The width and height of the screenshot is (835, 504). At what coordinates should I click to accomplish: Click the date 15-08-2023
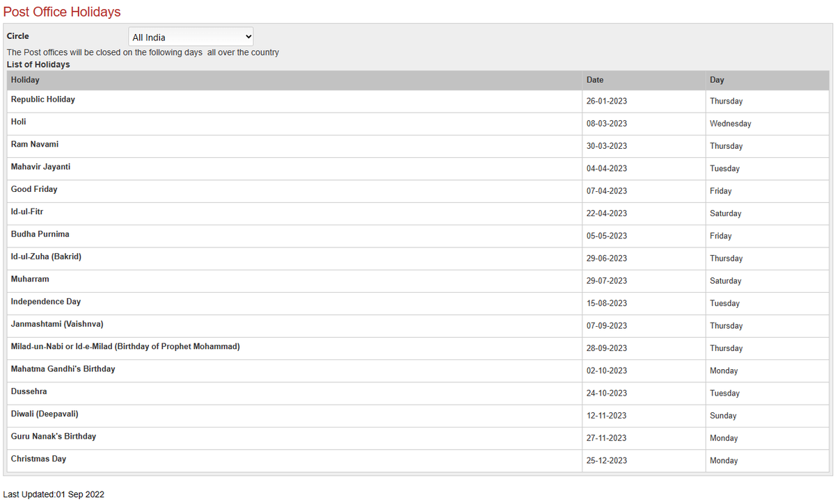pyautogui.click(x=607, y=304)
